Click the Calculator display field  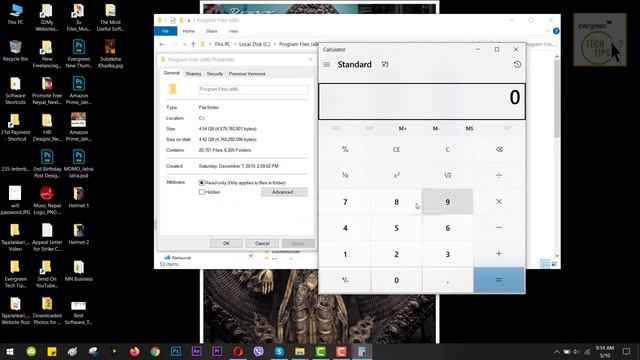[x=422, y=101]
